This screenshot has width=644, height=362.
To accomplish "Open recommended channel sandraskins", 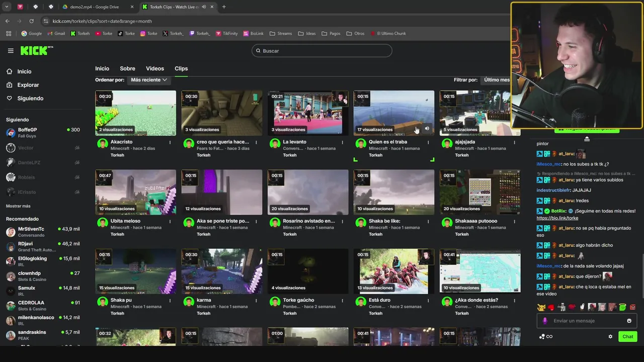I will 43,335.
